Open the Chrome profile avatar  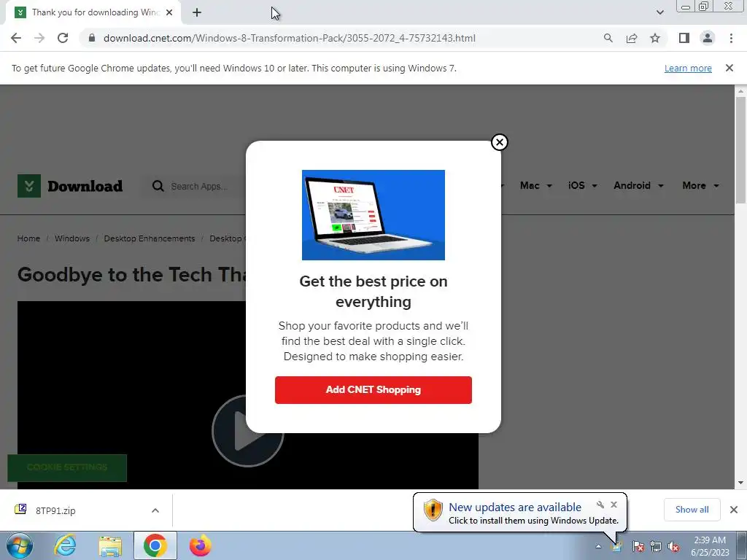click(x=708, y=38)
